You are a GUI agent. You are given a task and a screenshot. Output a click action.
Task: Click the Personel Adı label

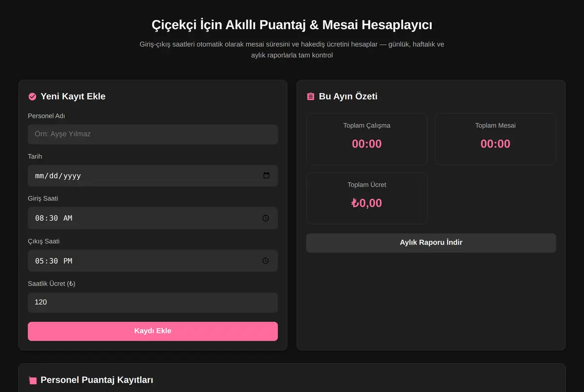[x=46, y=116]
